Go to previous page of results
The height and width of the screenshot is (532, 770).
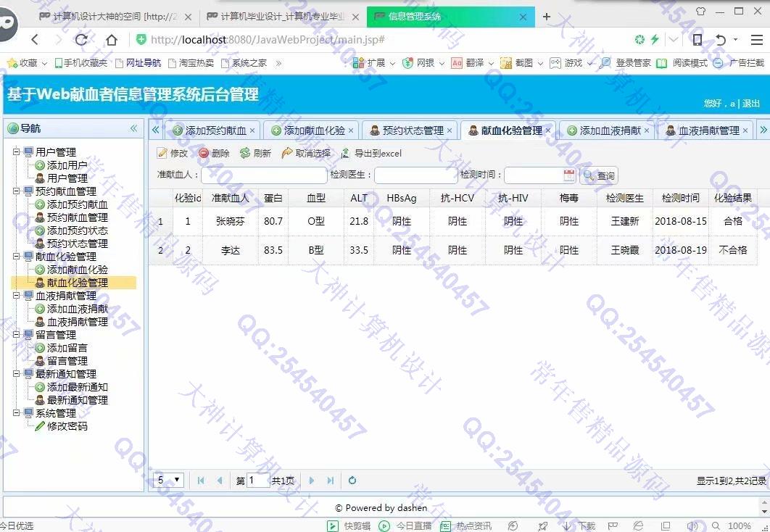tap(220, 481)
